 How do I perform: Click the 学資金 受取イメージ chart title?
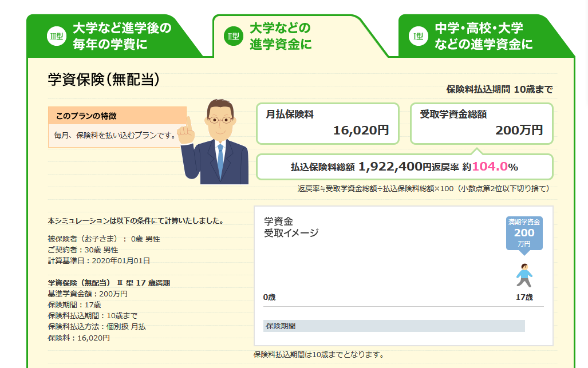click(291, 227)
